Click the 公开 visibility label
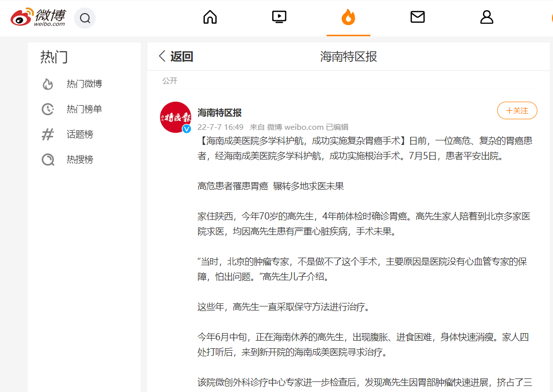Screen dimensions: 553x392 pos(170,81)
